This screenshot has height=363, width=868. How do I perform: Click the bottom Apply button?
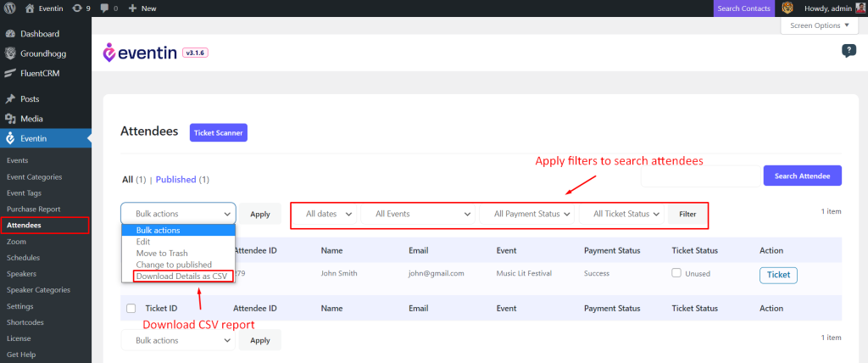260,340
